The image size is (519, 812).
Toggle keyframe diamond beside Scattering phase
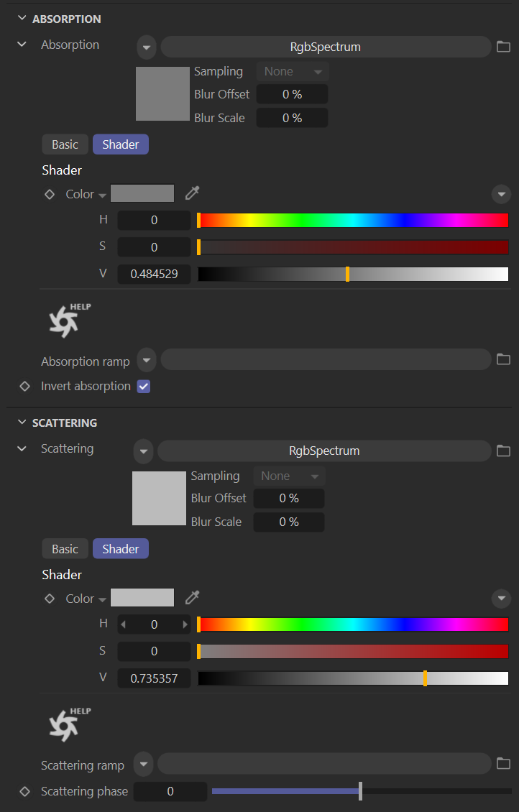[25, 791]
